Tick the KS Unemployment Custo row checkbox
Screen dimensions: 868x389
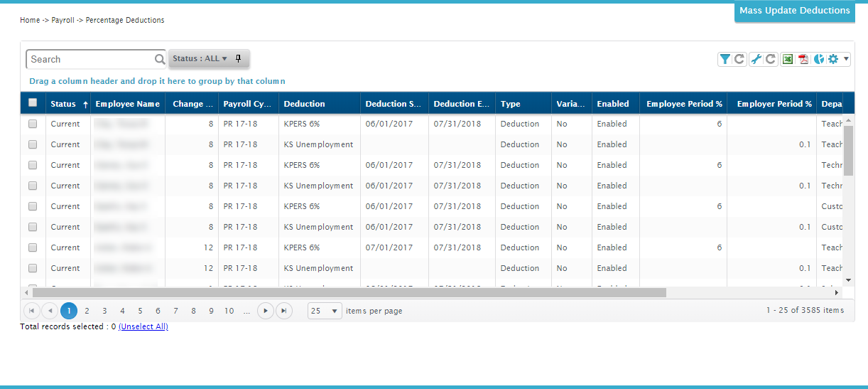pos(33,227)
